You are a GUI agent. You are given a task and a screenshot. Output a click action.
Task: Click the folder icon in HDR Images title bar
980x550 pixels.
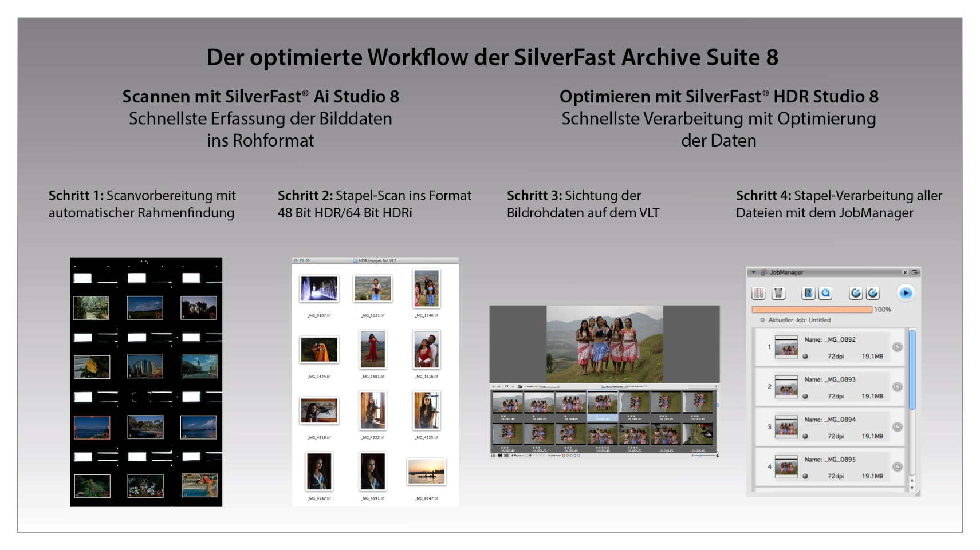(x=355, y=260)
